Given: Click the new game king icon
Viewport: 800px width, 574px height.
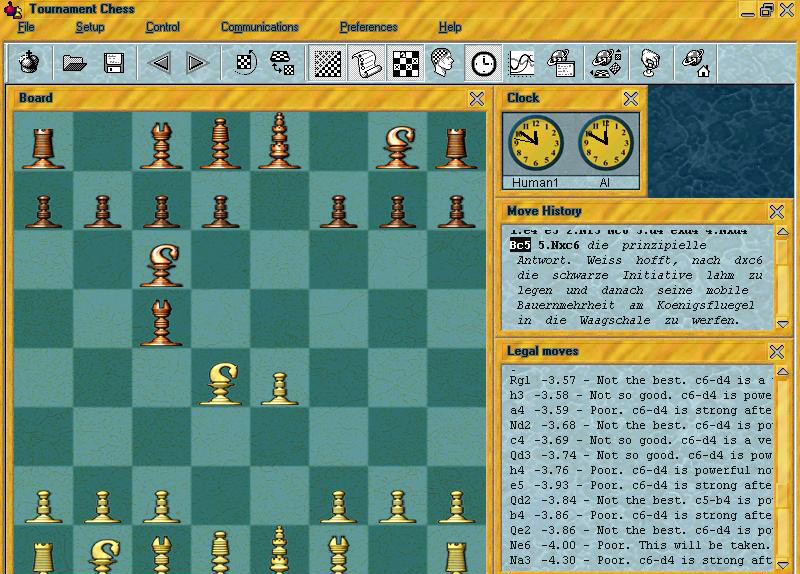Looking at the screenshot, I should click(x=31, y=63).
